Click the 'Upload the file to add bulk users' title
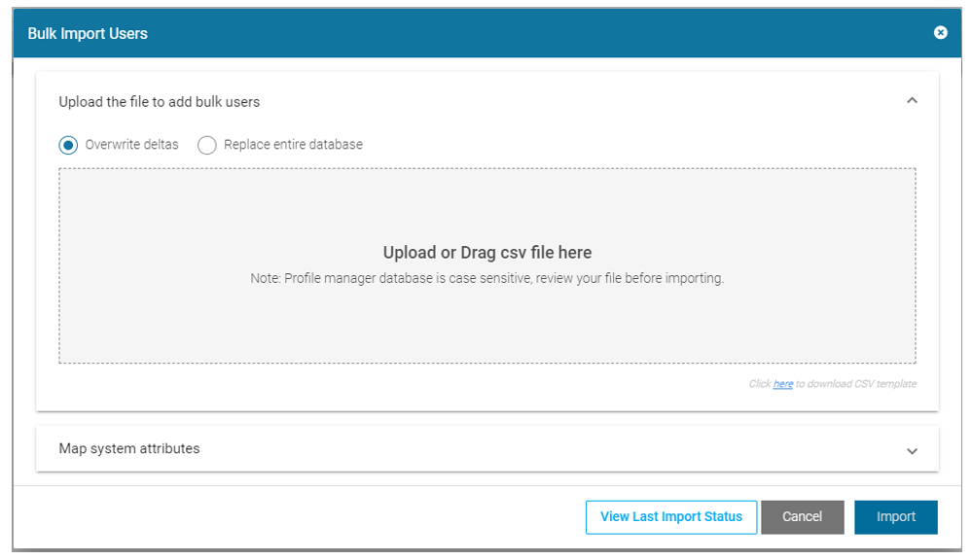Viewport: 972px width, 560px height. [159, 101]
